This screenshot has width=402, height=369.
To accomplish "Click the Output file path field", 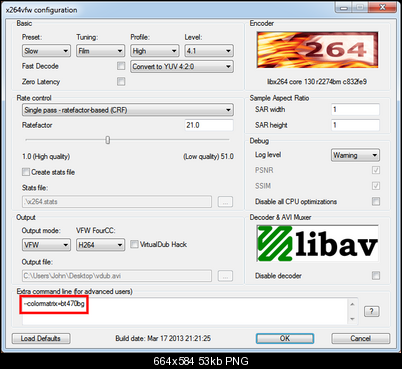I will [x=117, y=276].
